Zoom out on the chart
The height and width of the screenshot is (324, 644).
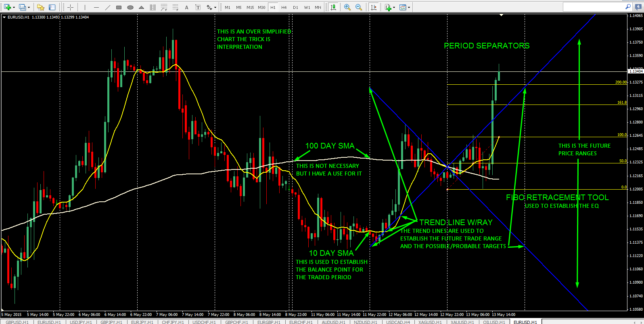pos(358,7)
